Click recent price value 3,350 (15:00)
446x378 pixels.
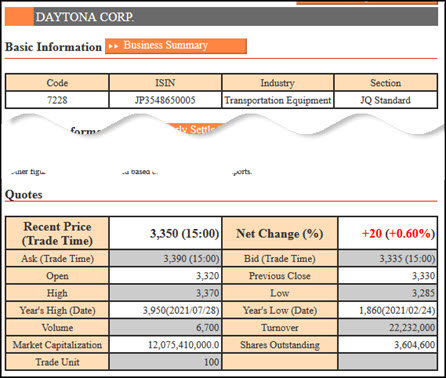point(165,233)
